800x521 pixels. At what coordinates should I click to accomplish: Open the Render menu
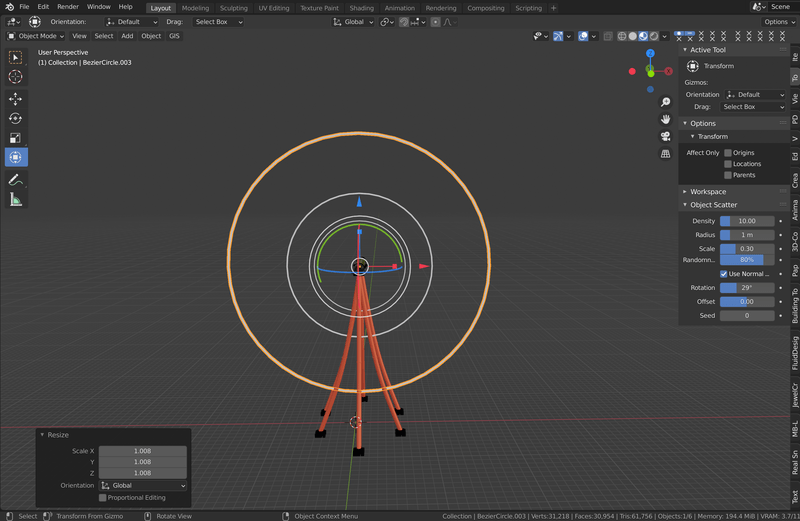click(67, 7)
